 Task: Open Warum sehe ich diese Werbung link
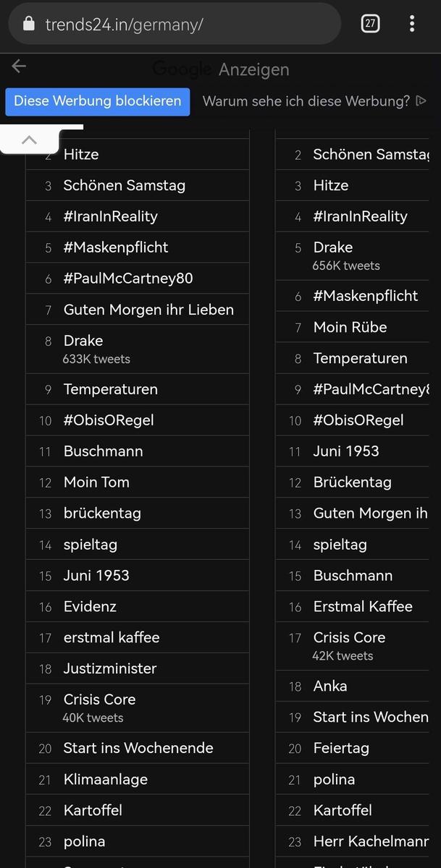pyautogui.click(x=306, y=101)
